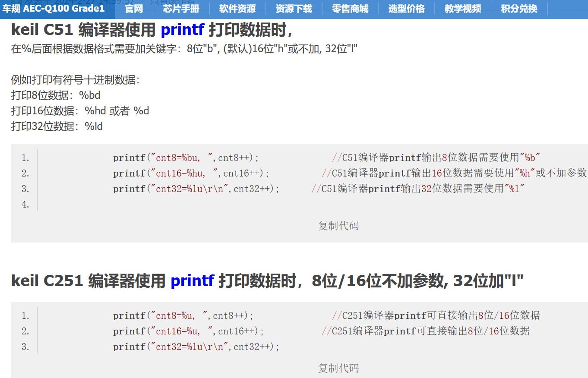
Task: Click the blue printf link in C251 heading
Action: [193, 281]
